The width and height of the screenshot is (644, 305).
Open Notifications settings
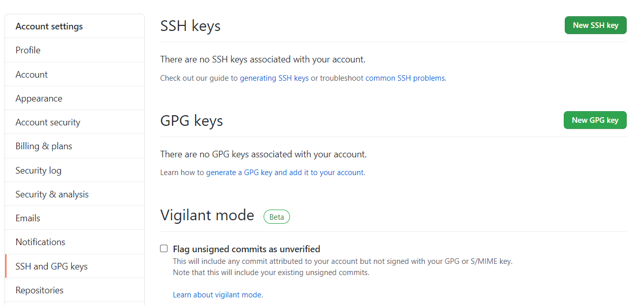pos(41,242)
